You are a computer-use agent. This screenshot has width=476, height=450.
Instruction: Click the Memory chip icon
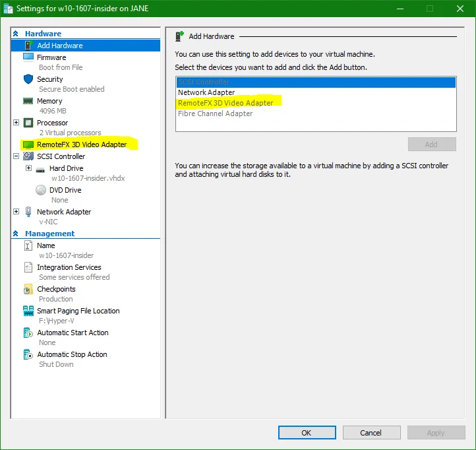point(28,101)
